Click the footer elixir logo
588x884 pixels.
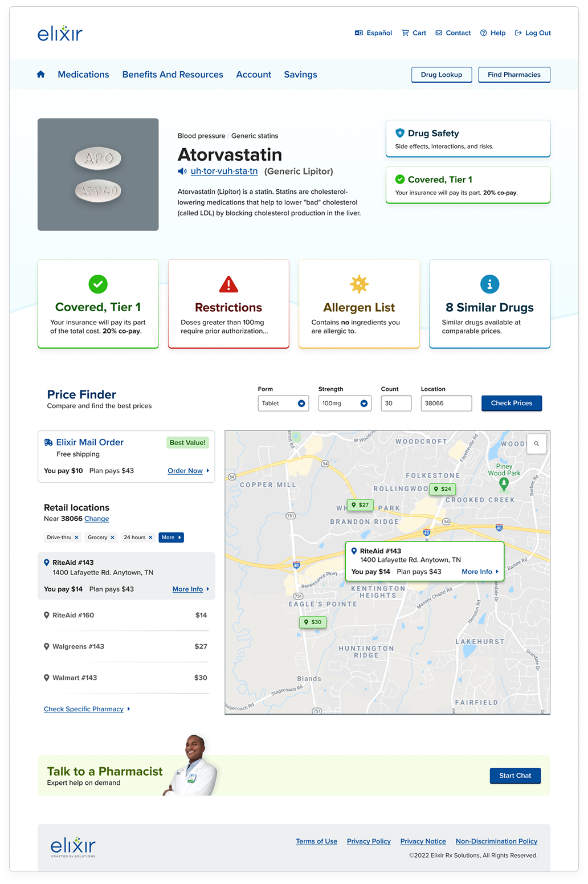point(73,847)
